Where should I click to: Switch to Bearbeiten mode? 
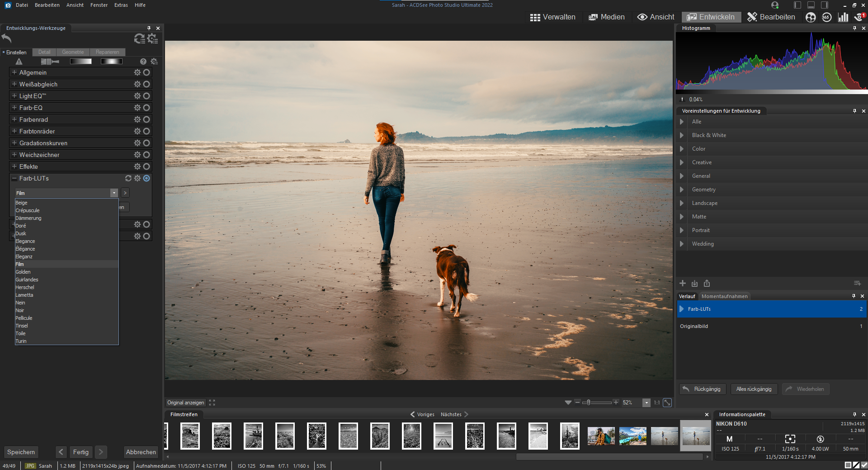[771, 17]
